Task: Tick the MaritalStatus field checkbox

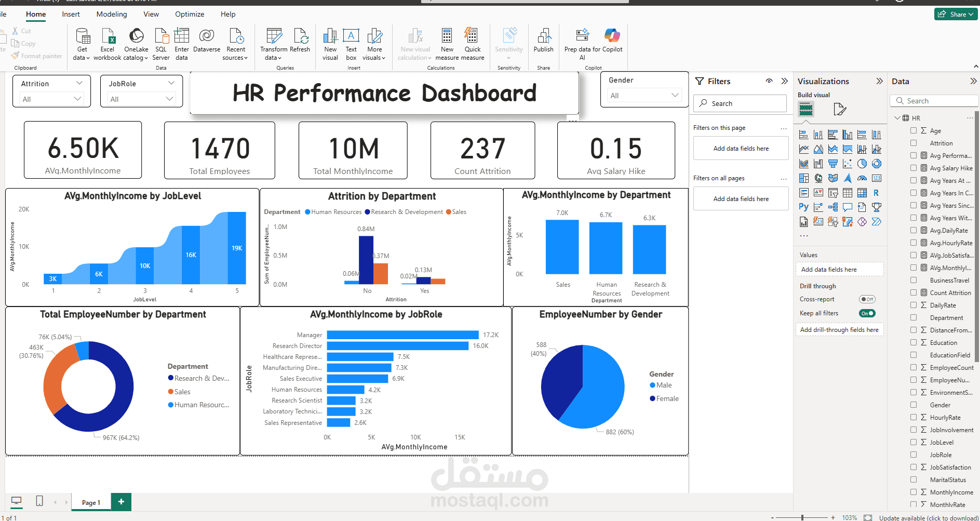Action: tap(914, 479)
